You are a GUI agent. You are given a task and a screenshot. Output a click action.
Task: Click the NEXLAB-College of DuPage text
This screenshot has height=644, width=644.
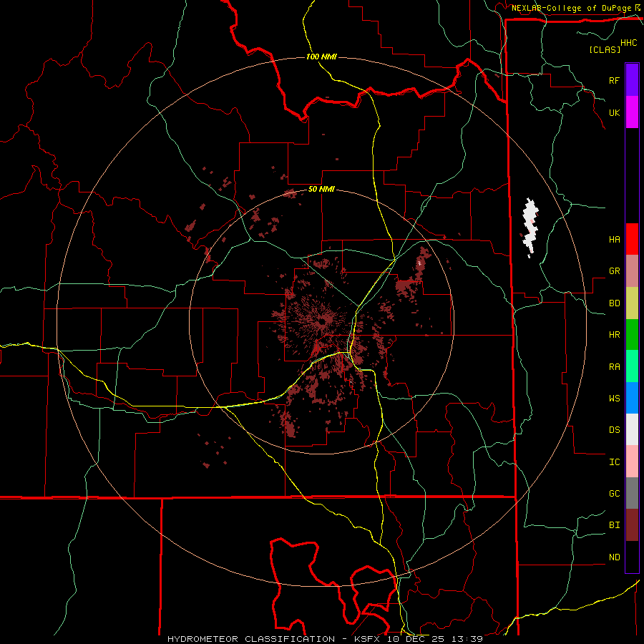571,8
